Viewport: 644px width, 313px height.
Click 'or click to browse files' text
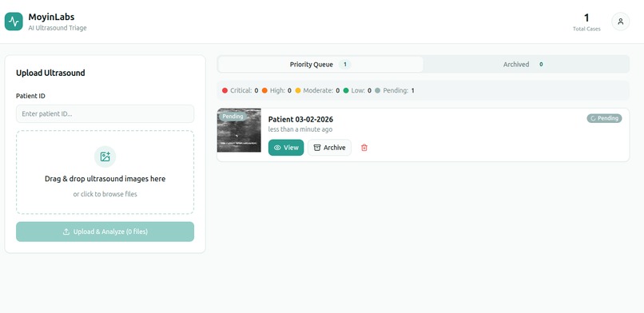105,194
